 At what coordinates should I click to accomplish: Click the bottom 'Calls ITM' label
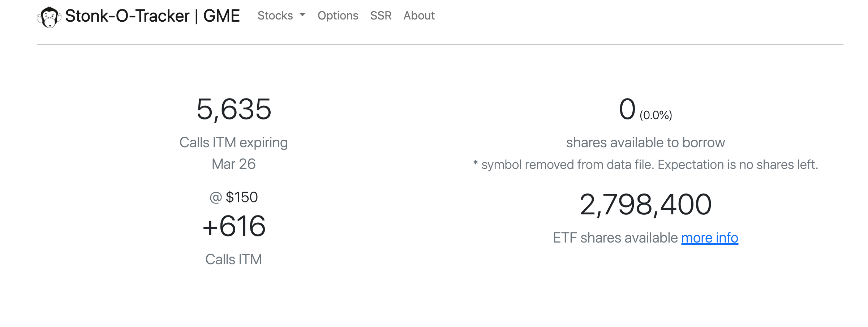pyautogui.click(x=234, y=260)
